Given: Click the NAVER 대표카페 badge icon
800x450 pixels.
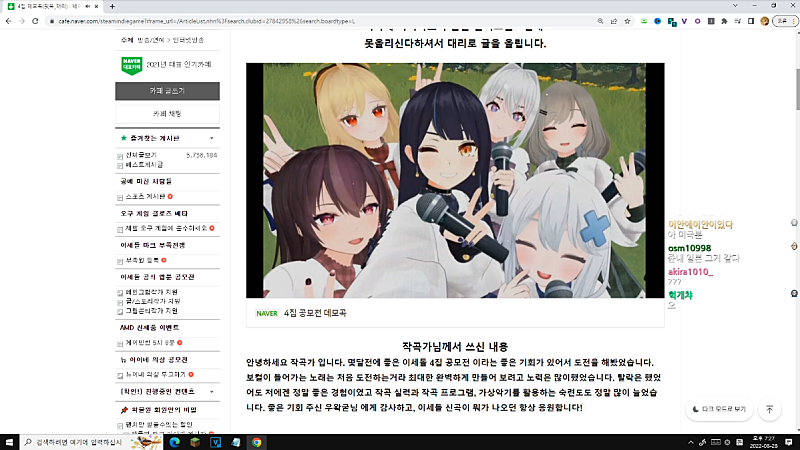Looking at the screenshot, I should tap(132, 65).
